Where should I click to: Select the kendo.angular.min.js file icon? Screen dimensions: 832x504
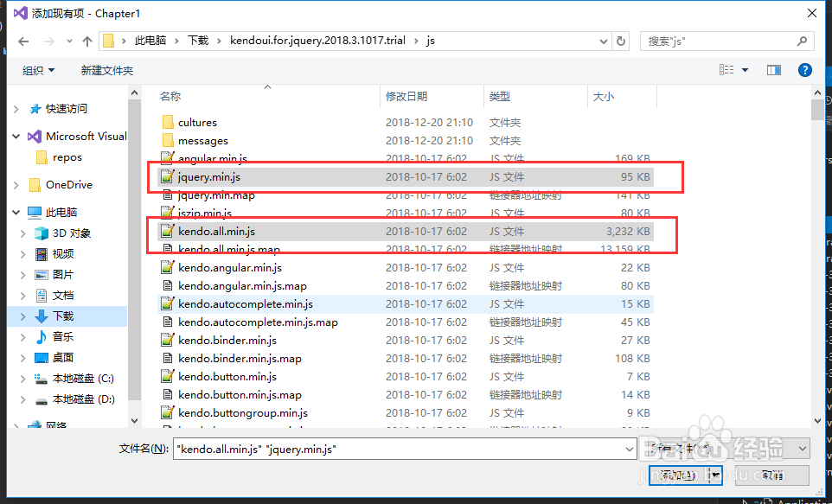point(168,267)
